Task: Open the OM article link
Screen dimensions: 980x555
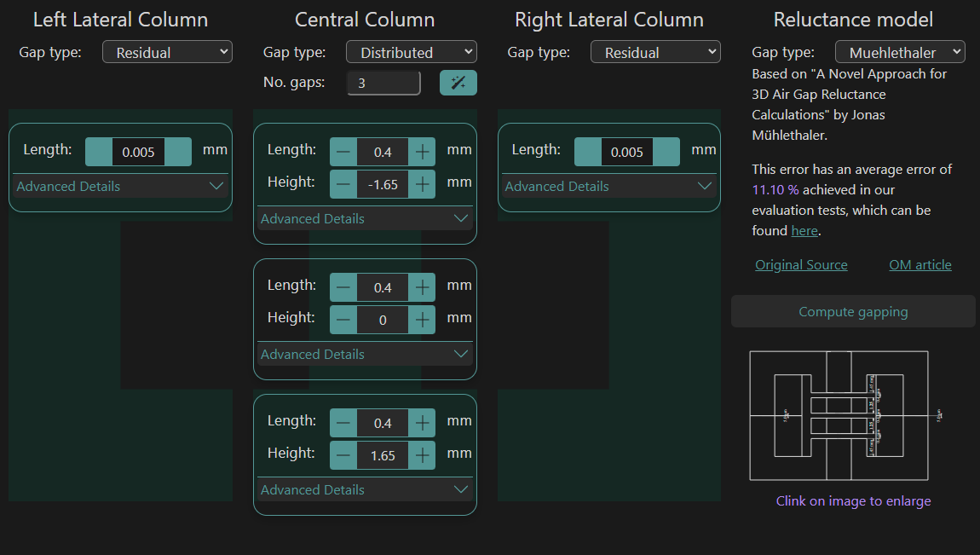Action: pos(919,264)
